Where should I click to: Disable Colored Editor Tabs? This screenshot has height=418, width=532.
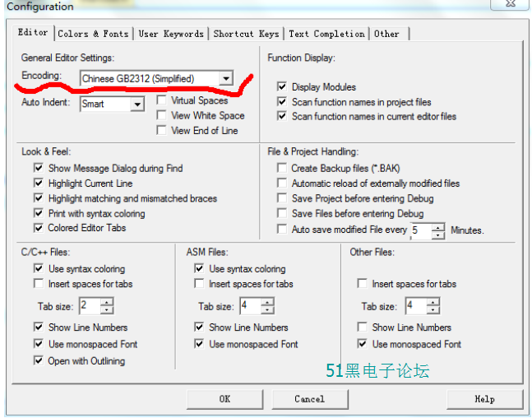point(39,227)
